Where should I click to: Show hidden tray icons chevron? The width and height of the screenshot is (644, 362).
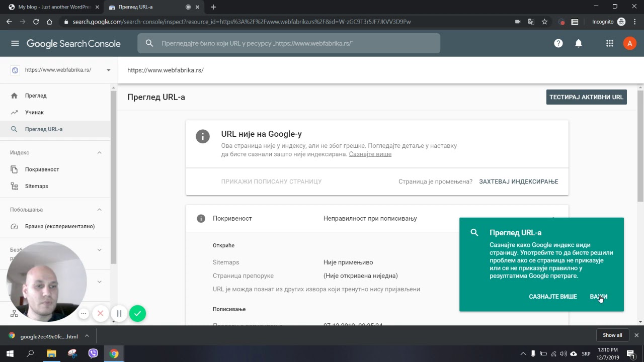[523, 354]
